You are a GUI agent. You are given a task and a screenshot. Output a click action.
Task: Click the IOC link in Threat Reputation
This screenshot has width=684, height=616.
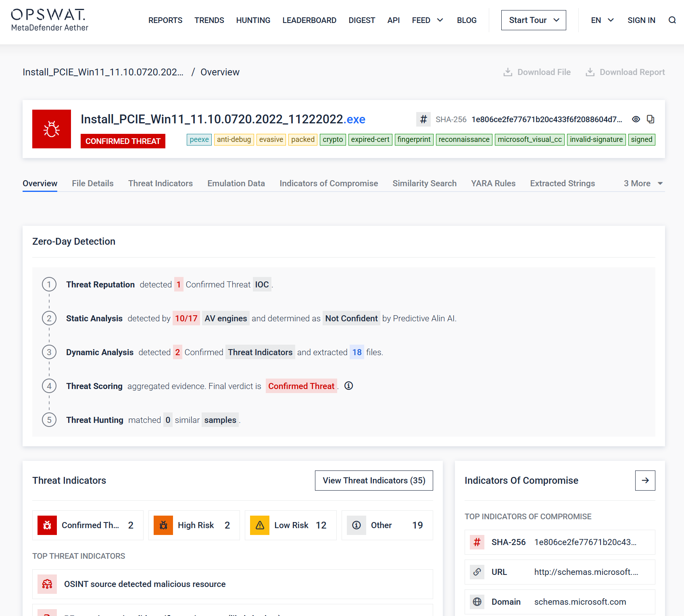[x=262, y=285]
